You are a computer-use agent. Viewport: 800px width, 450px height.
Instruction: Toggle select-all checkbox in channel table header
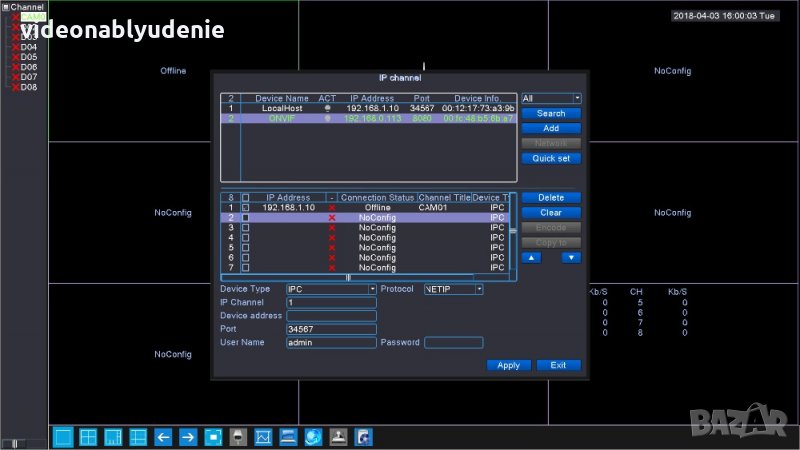pos(246,198)
